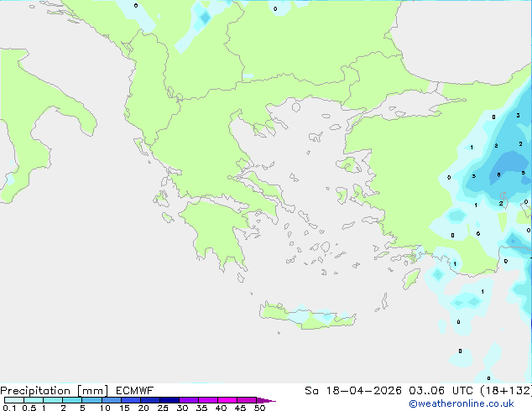Click the island of Crete on map

click(x=307, y=316)
